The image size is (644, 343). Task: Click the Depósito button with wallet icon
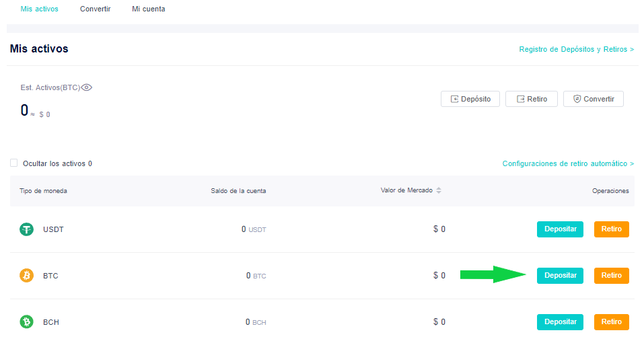[x=470, y=99]
